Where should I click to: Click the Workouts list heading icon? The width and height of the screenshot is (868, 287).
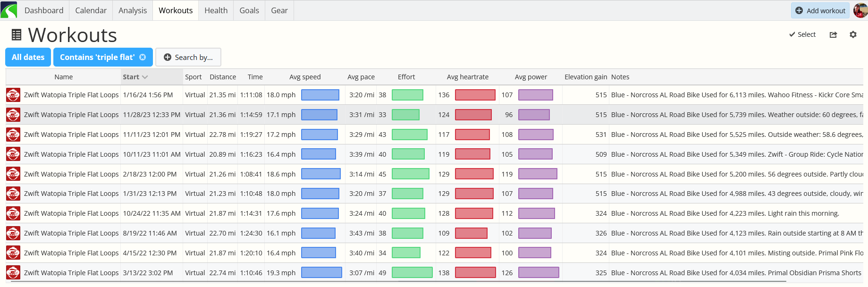tap(17, 34)
